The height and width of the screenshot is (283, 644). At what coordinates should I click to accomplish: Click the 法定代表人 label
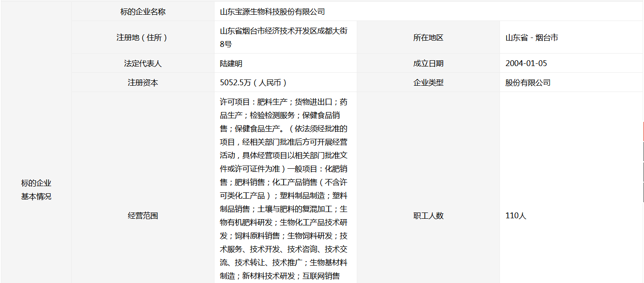point(143,63)
